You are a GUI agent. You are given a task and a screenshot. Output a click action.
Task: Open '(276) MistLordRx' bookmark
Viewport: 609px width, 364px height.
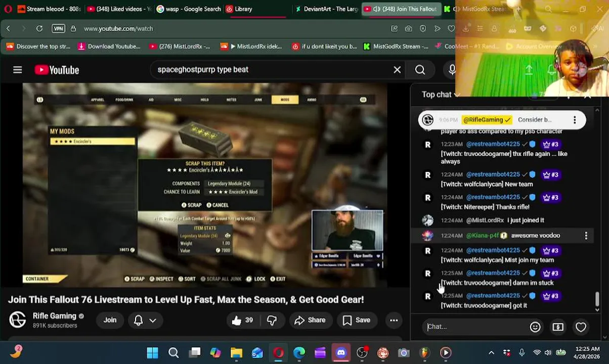point(180,47)
